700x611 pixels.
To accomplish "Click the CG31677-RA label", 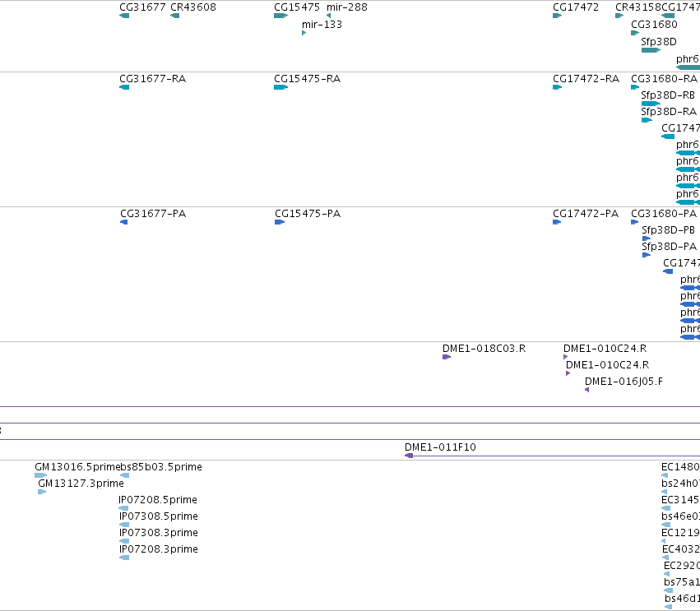I will [x=153, y=79].
